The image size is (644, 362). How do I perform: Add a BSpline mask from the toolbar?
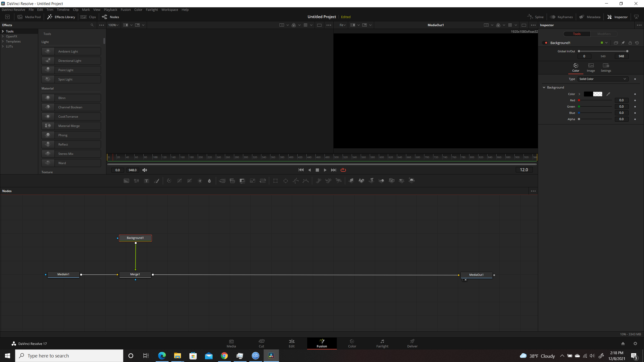click(x=306, y=181)
